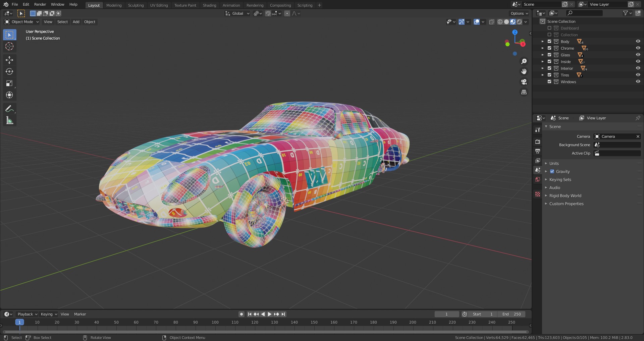Open the Options button in the header
This screenshot has height=341, width=644.
[x=519, y=13]
